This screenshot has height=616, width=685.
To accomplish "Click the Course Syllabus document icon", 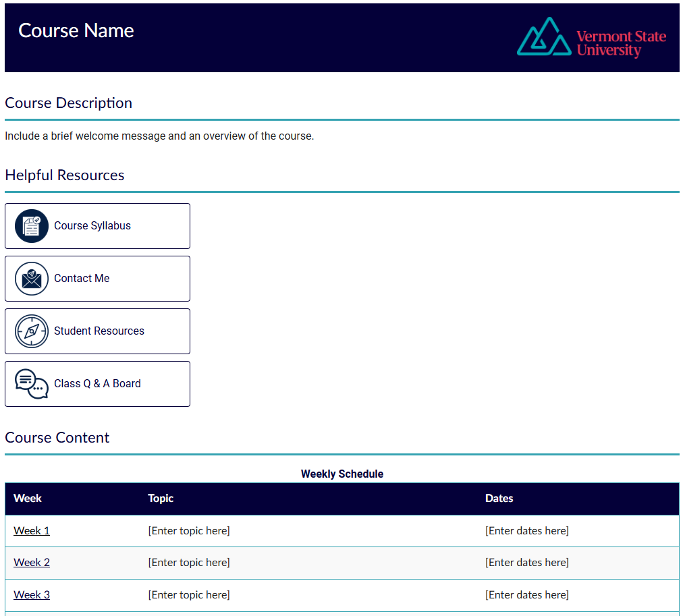I will pyautogui.click(x=32, y=226).
